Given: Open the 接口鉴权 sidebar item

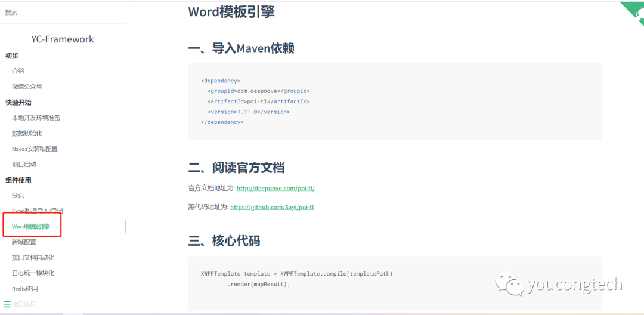Looking at the screenshot, I should tap(24, 304).
